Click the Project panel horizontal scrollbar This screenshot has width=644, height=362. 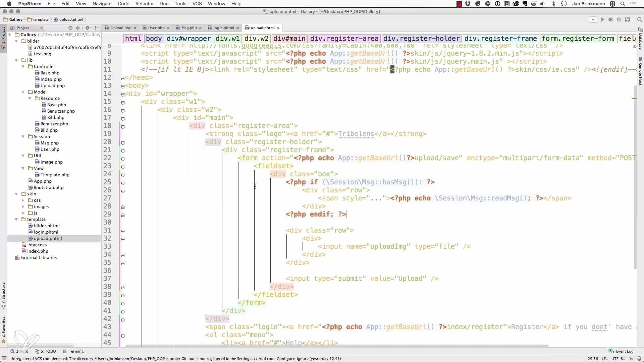point(40,345)
